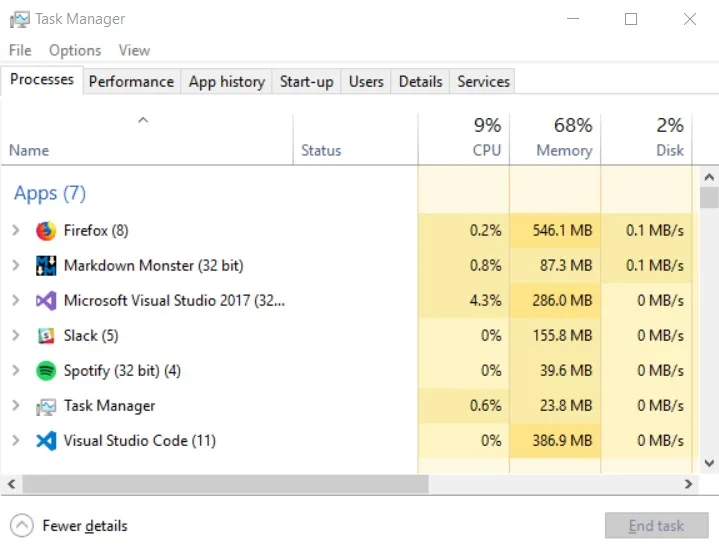Click the 87.3 MB memory value
Viewport: 719px width, 555px height.
pyautogui.click(x=566, y=265)
